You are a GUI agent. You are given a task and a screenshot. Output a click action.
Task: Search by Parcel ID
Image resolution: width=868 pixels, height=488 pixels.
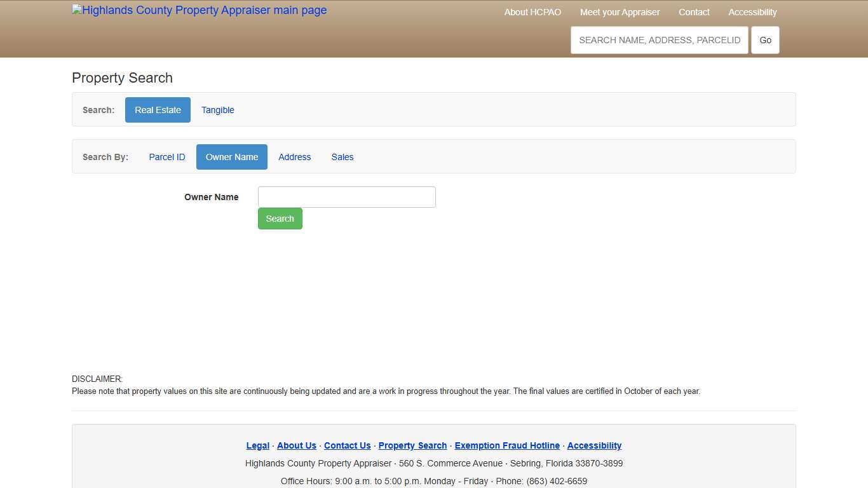[x=166, y=157]
